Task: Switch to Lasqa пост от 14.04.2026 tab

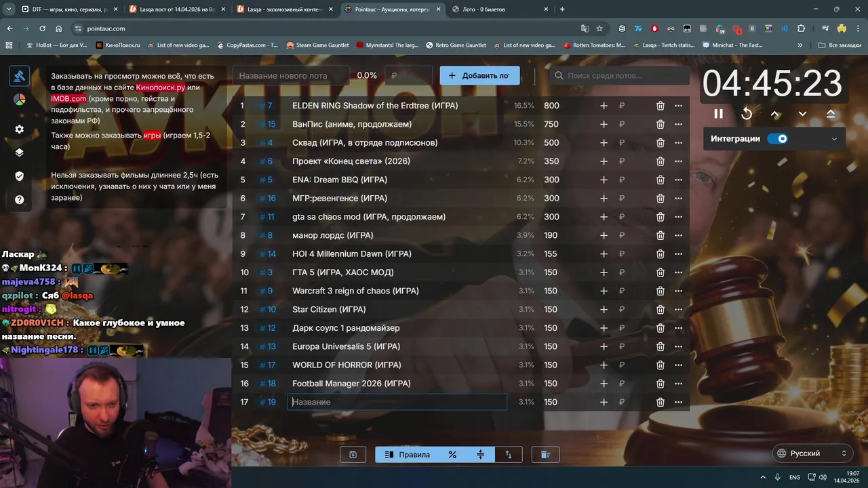Action: (177, 9)
